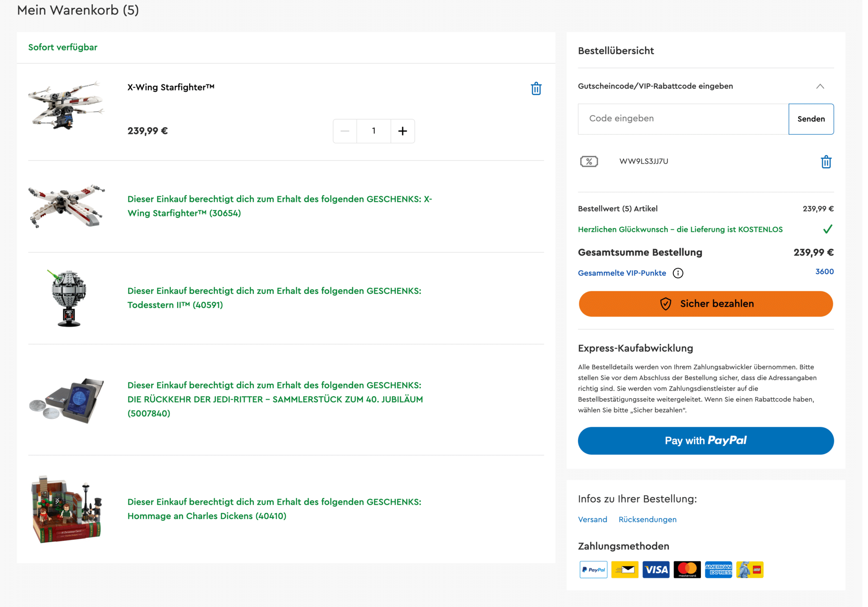Open the Gesammelte VIP-Punkte link
Viewport: 868px width, 607px height.
tap(622, 273)
